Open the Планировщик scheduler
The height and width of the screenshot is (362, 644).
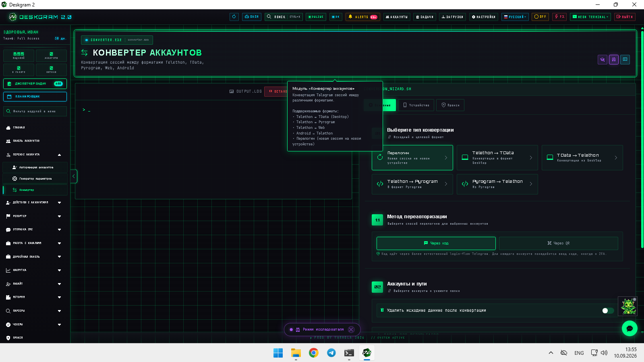tap(35, 97)
